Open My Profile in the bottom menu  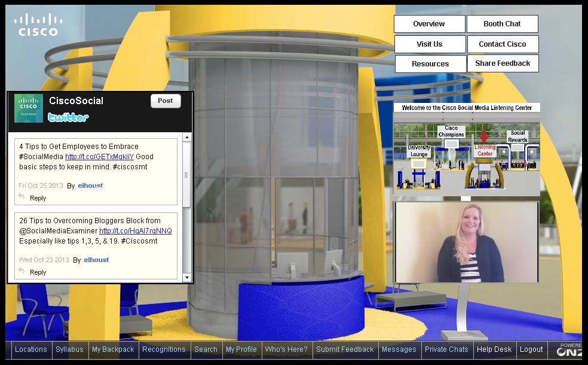(x=241, y=349)
